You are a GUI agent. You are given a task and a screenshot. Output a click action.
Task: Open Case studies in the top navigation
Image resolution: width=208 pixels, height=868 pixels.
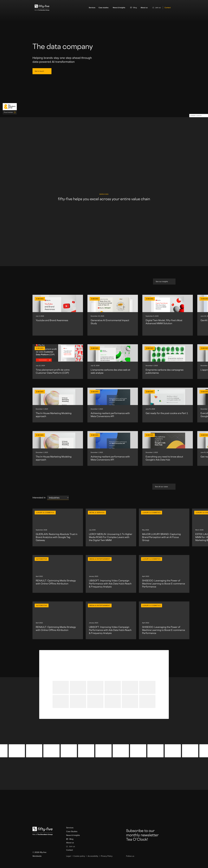click(x=103, y=7)
